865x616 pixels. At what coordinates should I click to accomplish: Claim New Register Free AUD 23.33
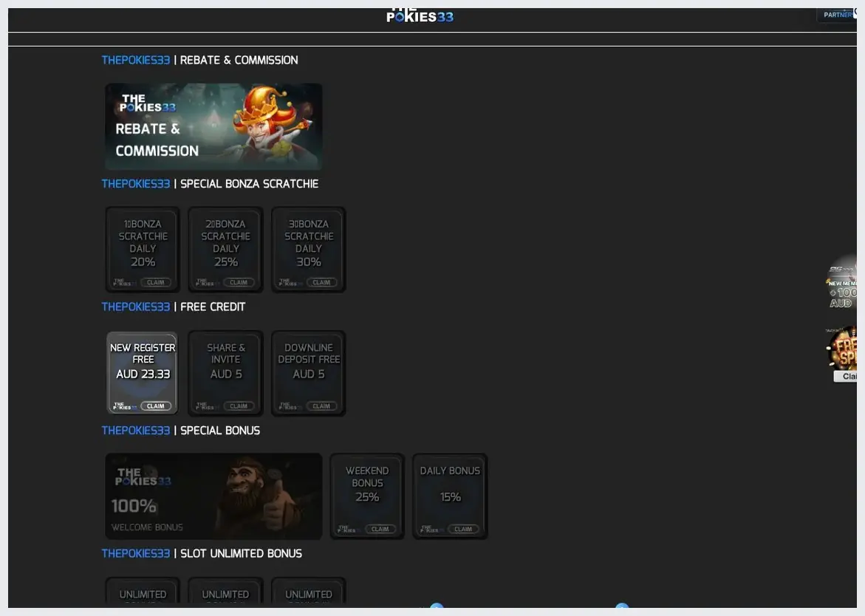tap(156, 406)
